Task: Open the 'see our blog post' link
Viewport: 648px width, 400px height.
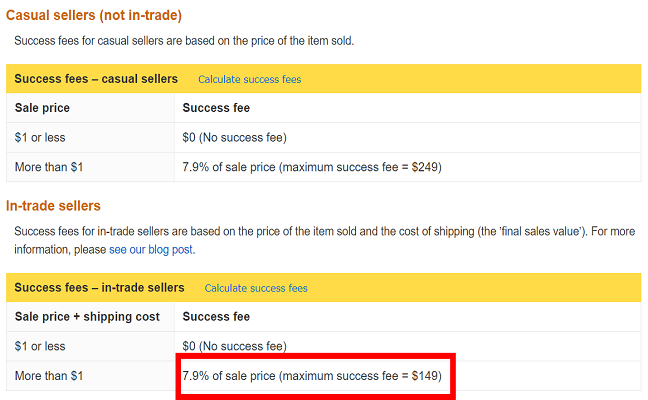Action: coord(151,249)
